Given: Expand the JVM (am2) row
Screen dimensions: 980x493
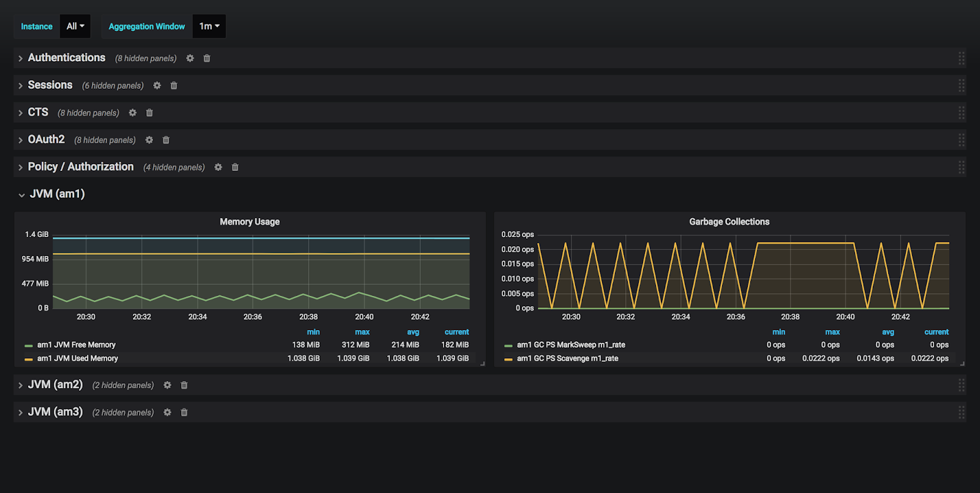Looking at the screenshot, I should point(20,385).
